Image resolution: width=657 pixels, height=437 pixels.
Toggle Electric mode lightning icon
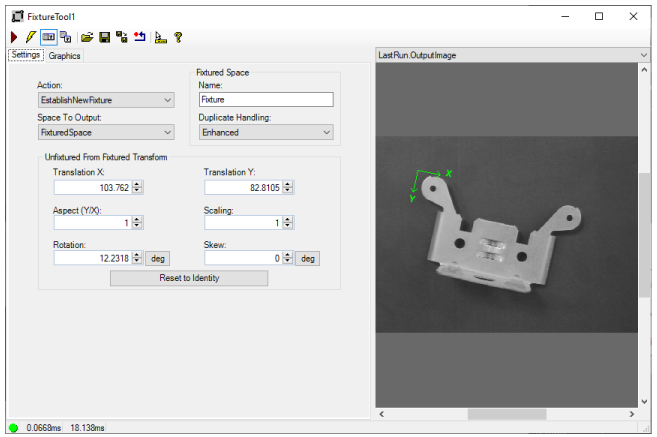click(x=30, y=37)
